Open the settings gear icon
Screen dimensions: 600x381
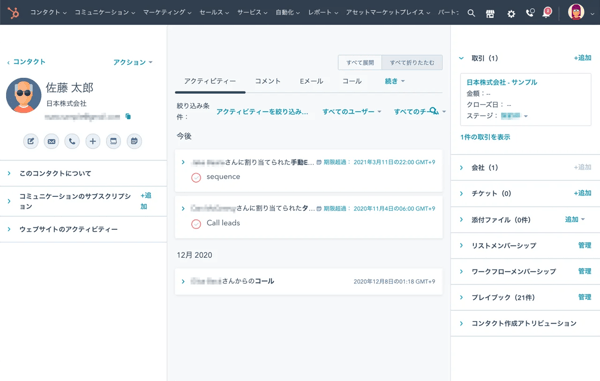pos(511,14)
